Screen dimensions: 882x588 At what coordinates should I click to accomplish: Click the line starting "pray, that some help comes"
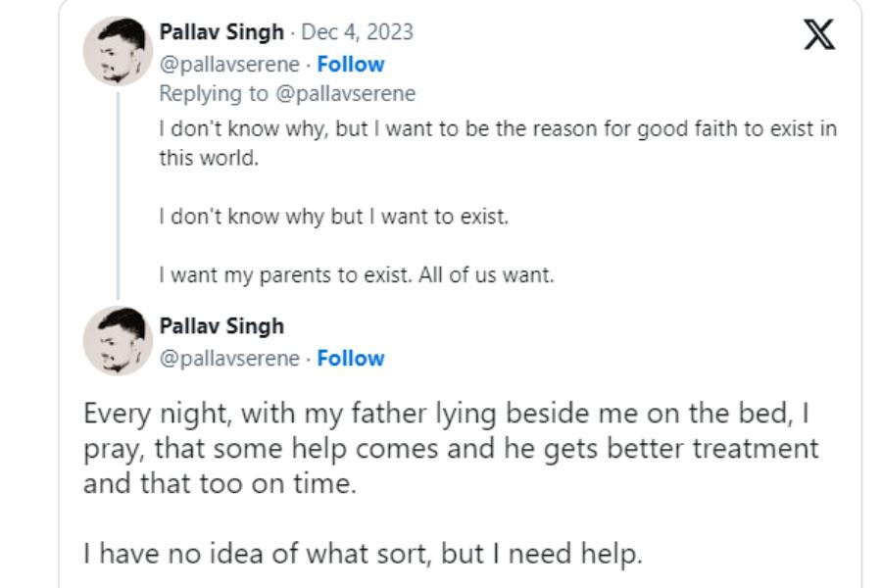point(450,449)
